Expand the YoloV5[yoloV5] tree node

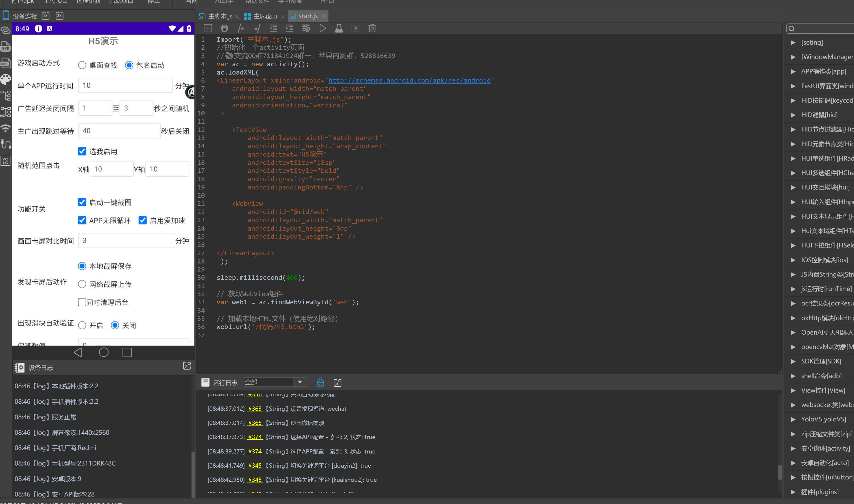click(x=793, y=420)
